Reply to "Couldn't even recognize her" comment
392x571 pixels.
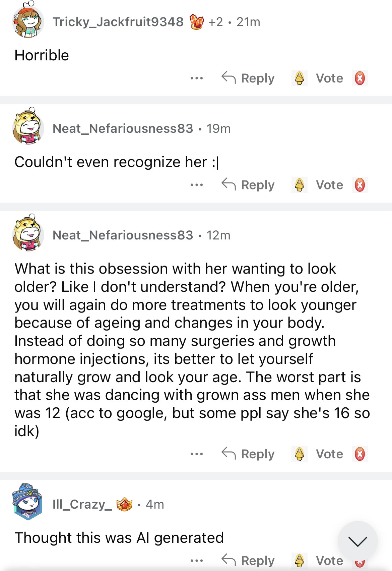pos(248,185)
